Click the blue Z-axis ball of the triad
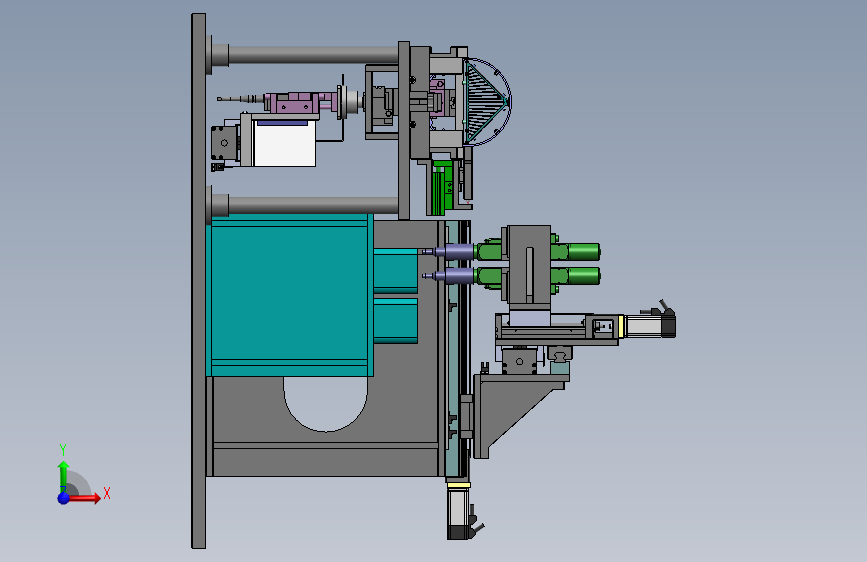Image resolution: width=867 pixels, height=562 pixels. pyautogui.click(x=64, y=498)
